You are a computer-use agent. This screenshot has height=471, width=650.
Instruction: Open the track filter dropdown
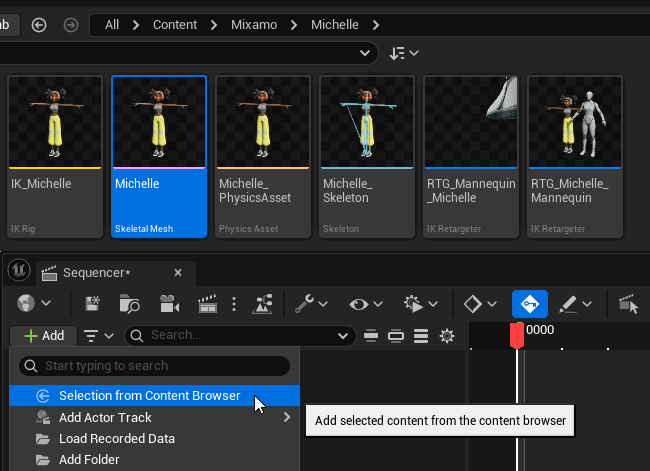tap(98, 336)
